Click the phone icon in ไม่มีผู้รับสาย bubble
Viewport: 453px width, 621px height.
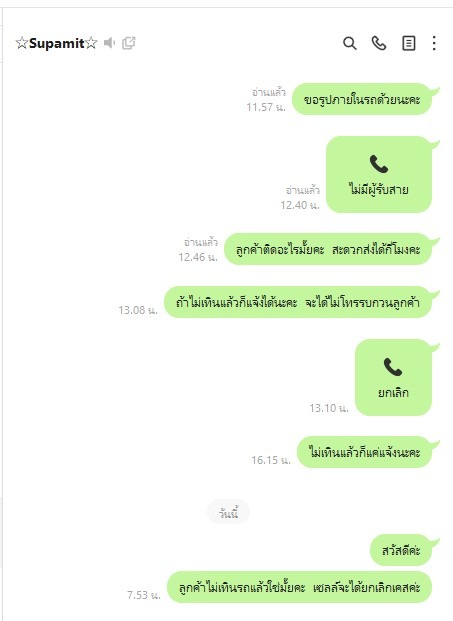(x=379, y=164)
